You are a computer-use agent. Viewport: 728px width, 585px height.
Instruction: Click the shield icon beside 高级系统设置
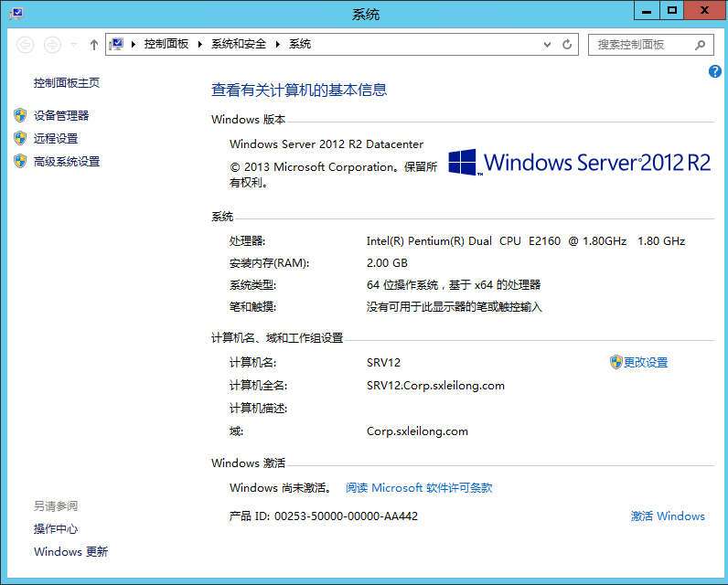pyautogui.click(x=20, y=161)
